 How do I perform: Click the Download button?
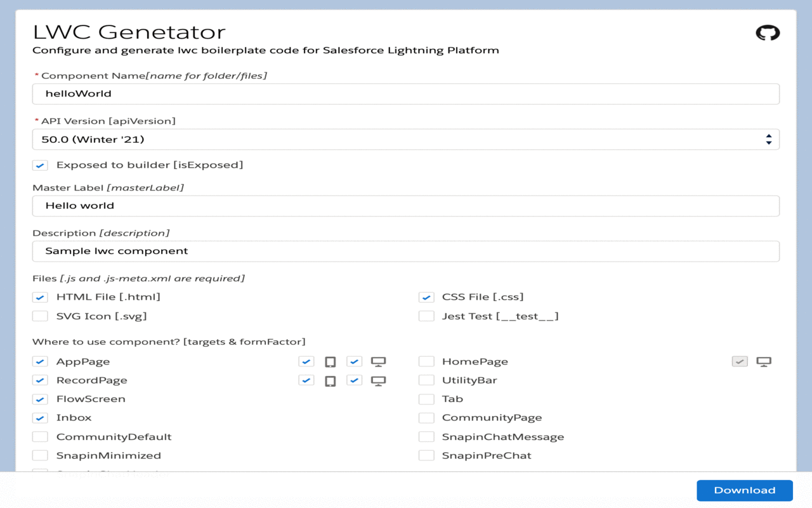(745, 490)
